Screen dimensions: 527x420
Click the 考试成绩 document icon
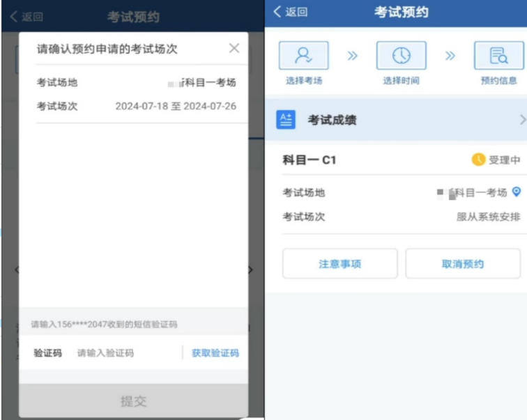(x=286, y=120)
